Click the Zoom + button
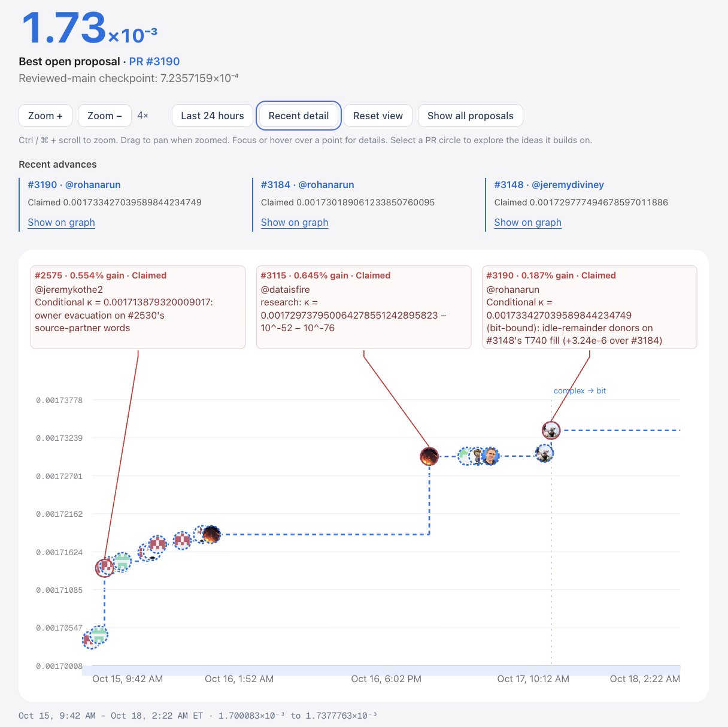Image resolution: width=728 pixels, height=727 pixels. (45, 116)
